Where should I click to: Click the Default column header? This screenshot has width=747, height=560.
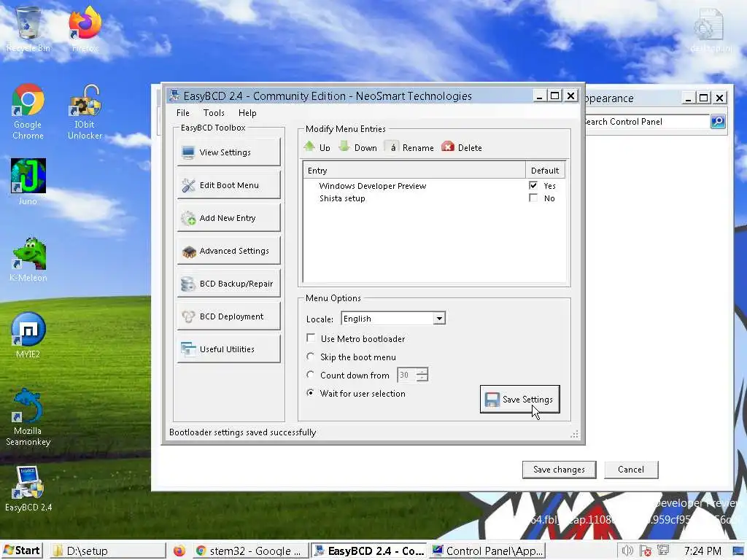[x=545, y=171]
